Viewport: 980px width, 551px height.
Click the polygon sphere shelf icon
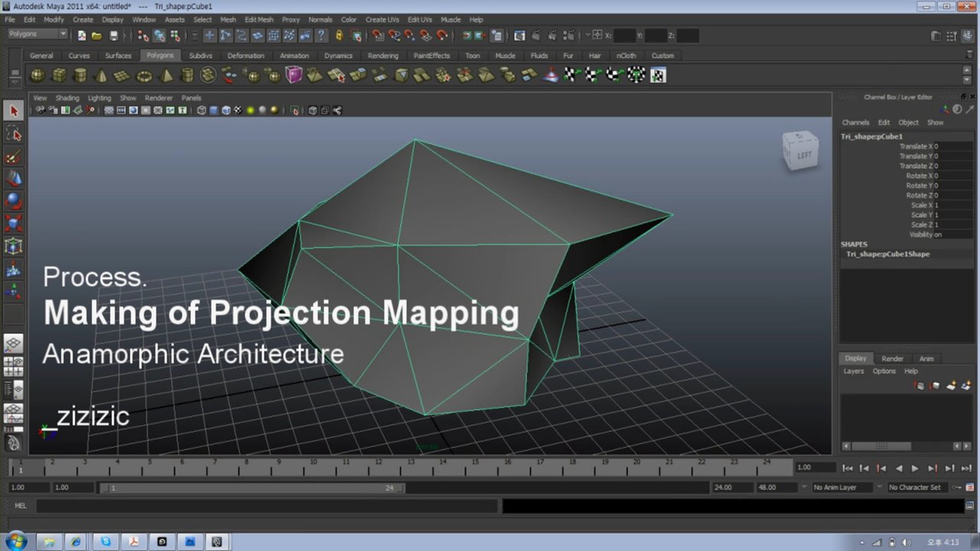tap(38, 76)
